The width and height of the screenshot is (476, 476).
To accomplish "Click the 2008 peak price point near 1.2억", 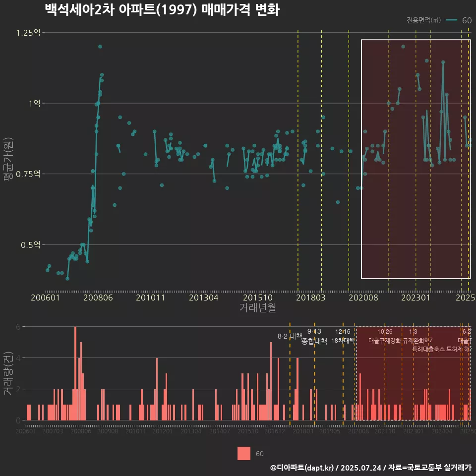I will 100,47.
